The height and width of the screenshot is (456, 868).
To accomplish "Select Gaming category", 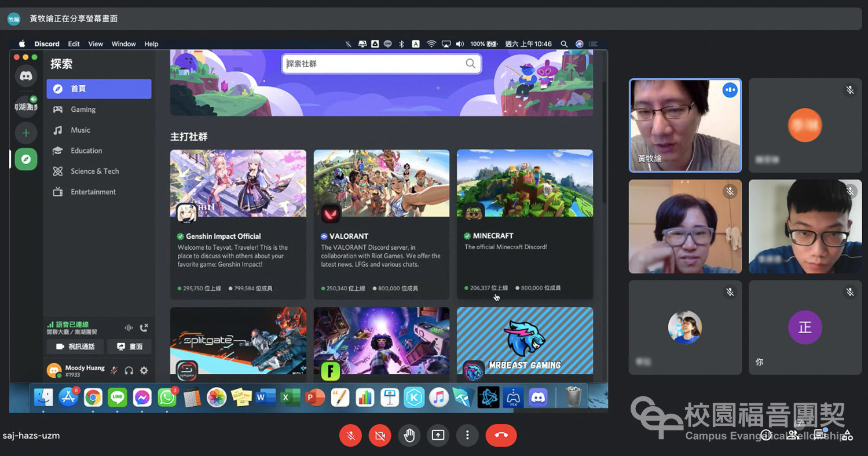I will coord(99,110).
